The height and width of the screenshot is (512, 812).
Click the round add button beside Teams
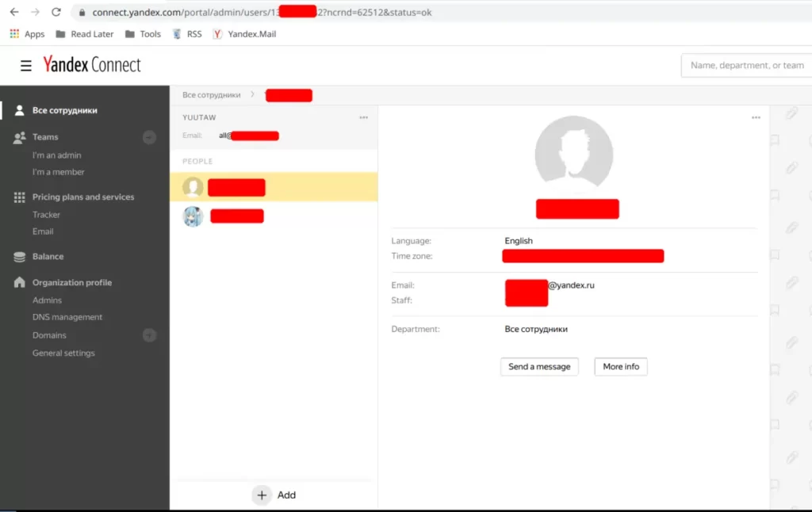pos(149,137)
